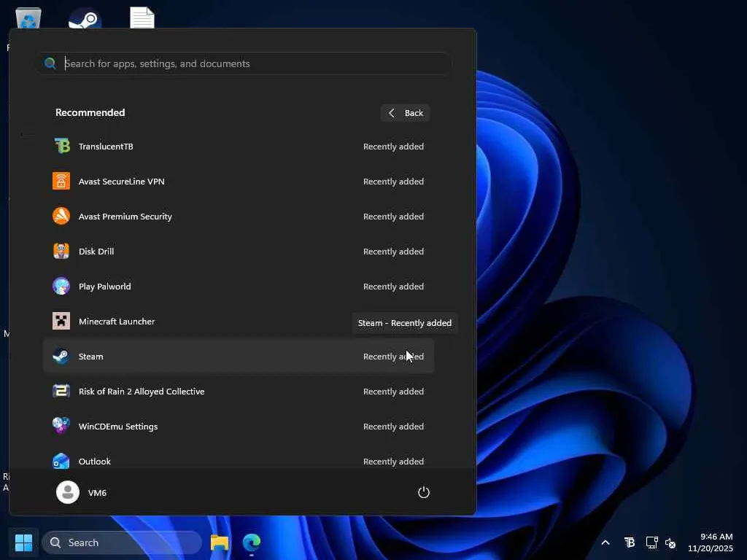The height and width of the screenshot is (560, 747).
Task: Open Play Palworld icon
Action: 61,286
